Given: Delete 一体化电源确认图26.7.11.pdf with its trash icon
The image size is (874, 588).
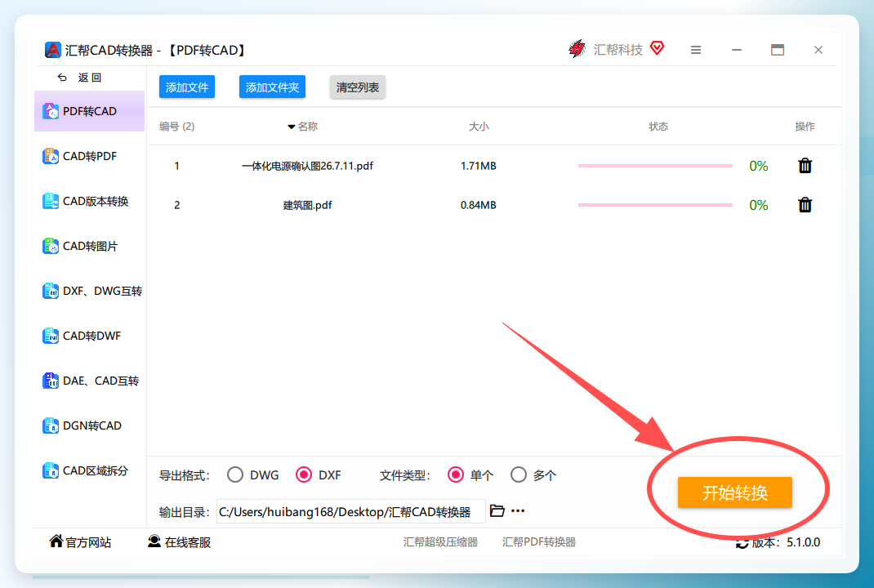Looking at the screenshot, I should tap(805, 166).
